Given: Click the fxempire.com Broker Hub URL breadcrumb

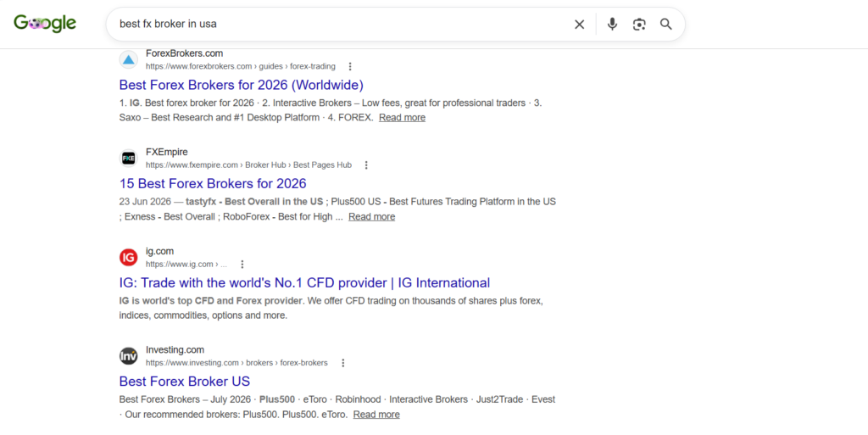Looking at the screenshot, I should (x=248, y=165).
